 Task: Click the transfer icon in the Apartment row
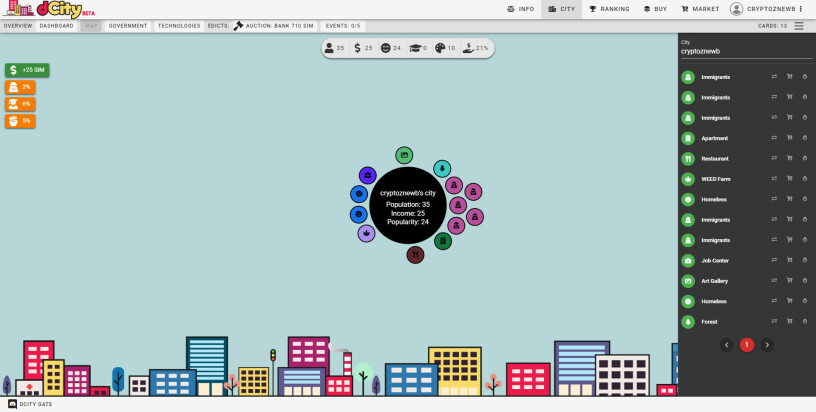pos(774,138)
